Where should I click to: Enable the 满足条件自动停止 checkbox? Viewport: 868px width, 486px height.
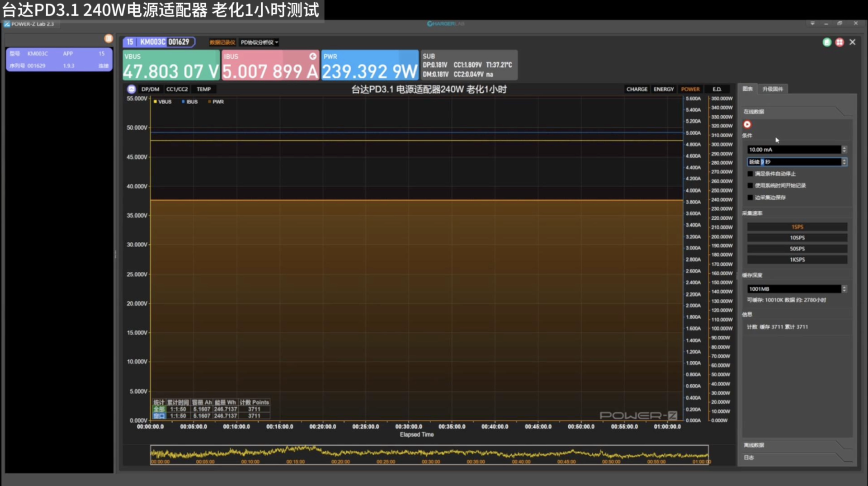(x=750, y=174)
